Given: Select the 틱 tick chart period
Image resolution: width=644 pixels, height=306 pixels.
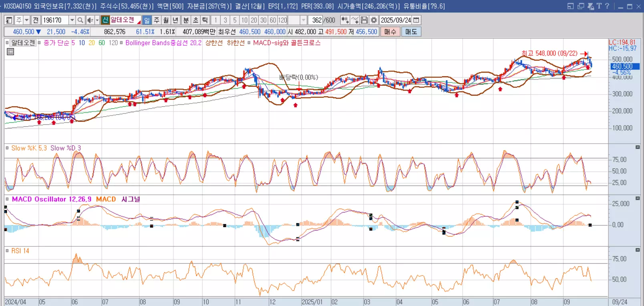Looking at the screenshot, I should (205, 20).
